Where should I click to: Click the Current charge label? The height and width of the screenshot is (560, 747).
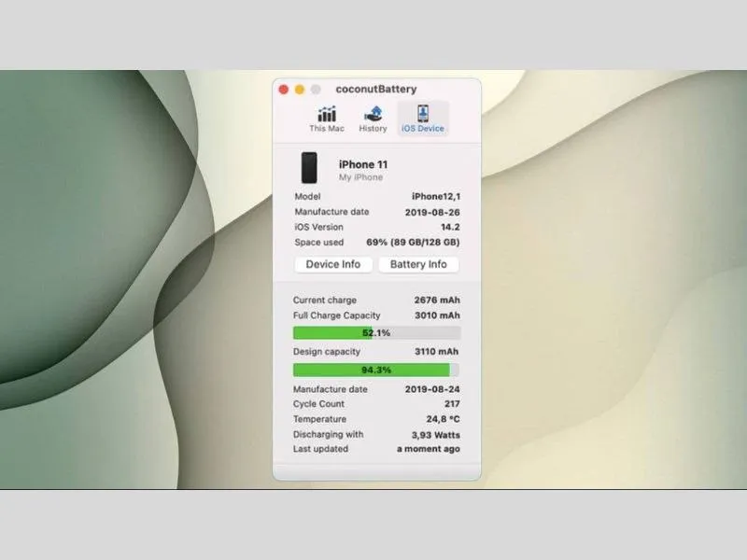pos(324,300)
